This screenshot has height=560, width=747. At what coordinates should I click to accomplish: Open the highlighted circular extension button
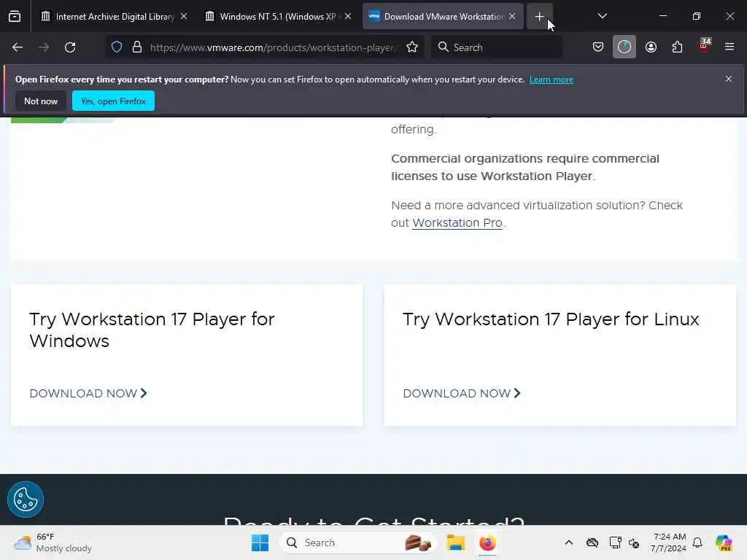(624, 47)
